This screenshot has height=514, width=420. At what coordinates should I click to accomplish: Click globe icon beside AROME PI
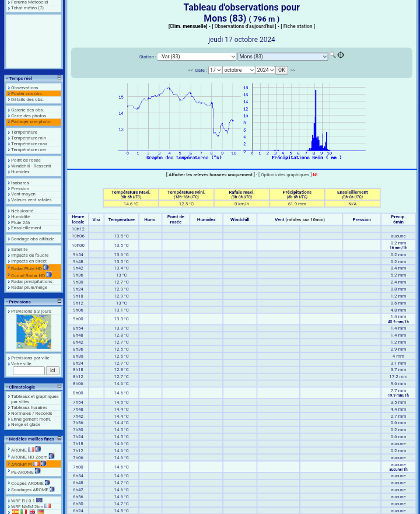pyautogui.click(x=43, y=463)
